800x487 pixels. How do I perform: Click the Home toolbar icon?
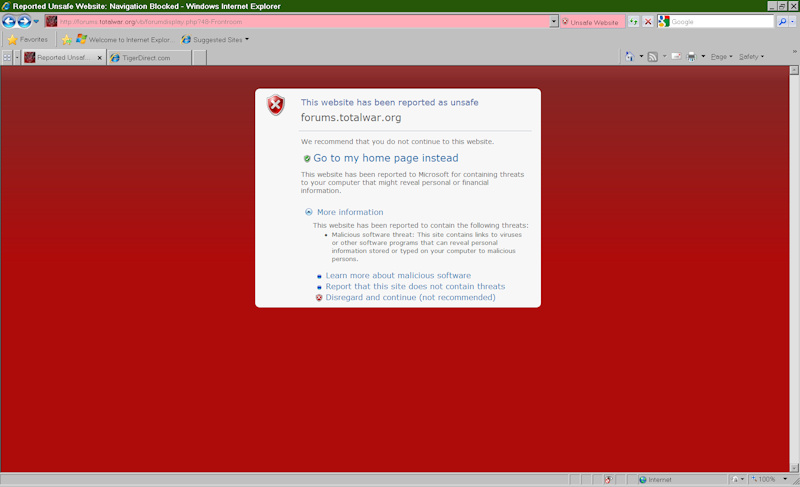[x=630, y=57]
